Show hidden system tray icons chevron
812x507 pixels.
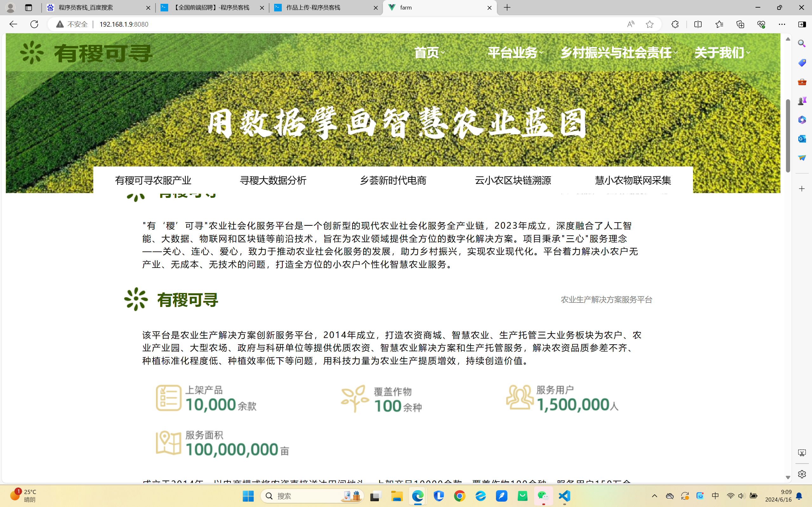pos(654,496)
